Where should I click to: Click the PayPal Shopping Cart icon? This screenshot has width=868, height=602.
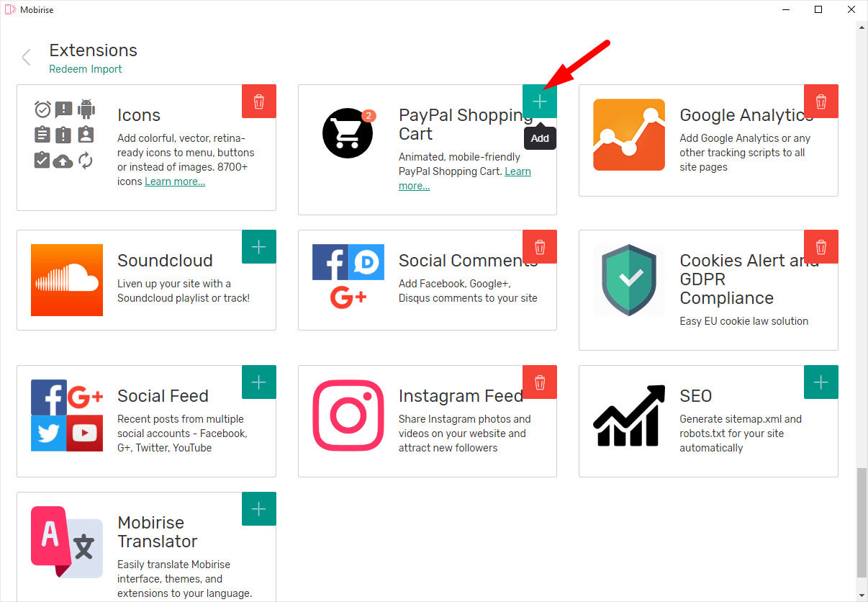(348, 133)
